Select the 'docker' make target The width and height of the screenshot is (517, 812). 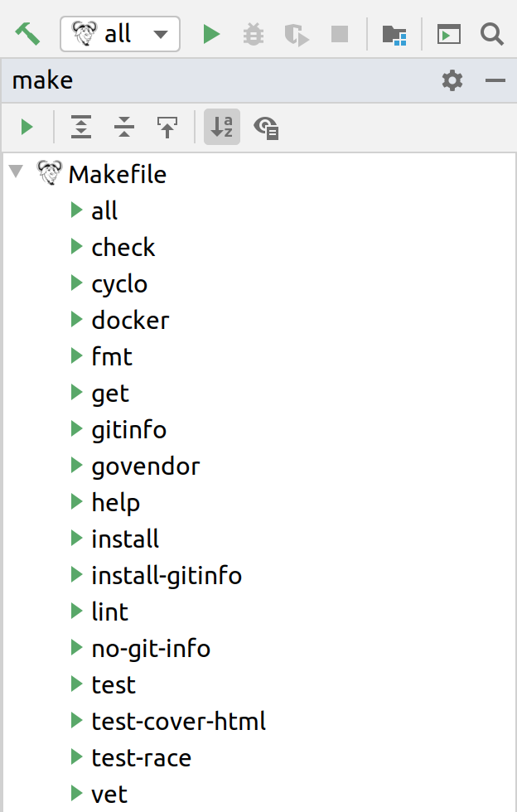pyautogui.click(x=130, y=320)
